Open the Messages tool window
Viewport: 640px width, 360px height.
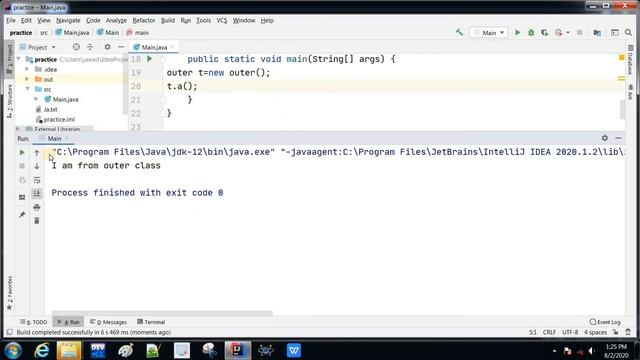(109, 322)
